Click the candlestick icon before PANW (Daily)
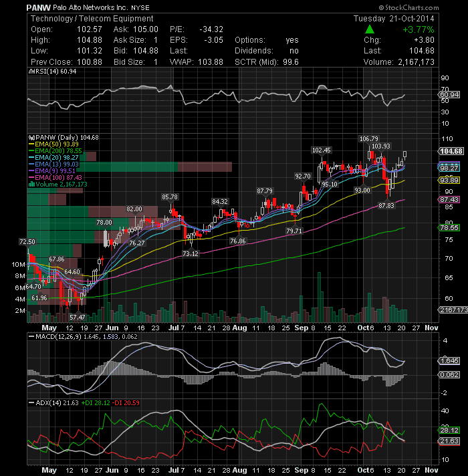This screenshot has width=468, height=476. (31, 138)
